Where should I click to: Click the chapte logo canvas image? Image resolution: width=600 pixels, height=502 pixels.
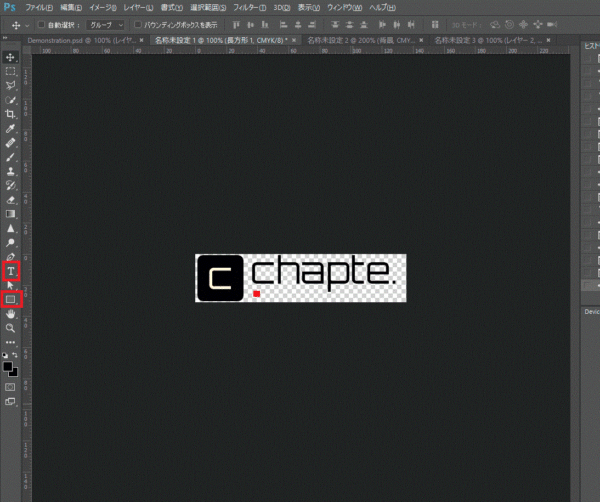click(x=301, y=278)
